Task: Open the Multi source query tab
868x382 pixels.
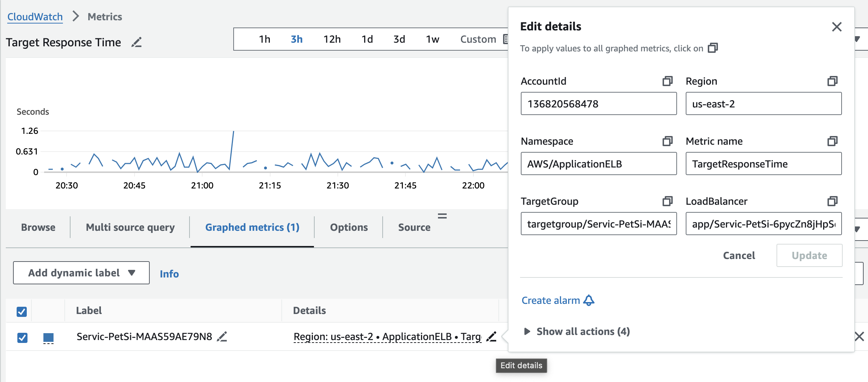Action: (x=130, y=227)
